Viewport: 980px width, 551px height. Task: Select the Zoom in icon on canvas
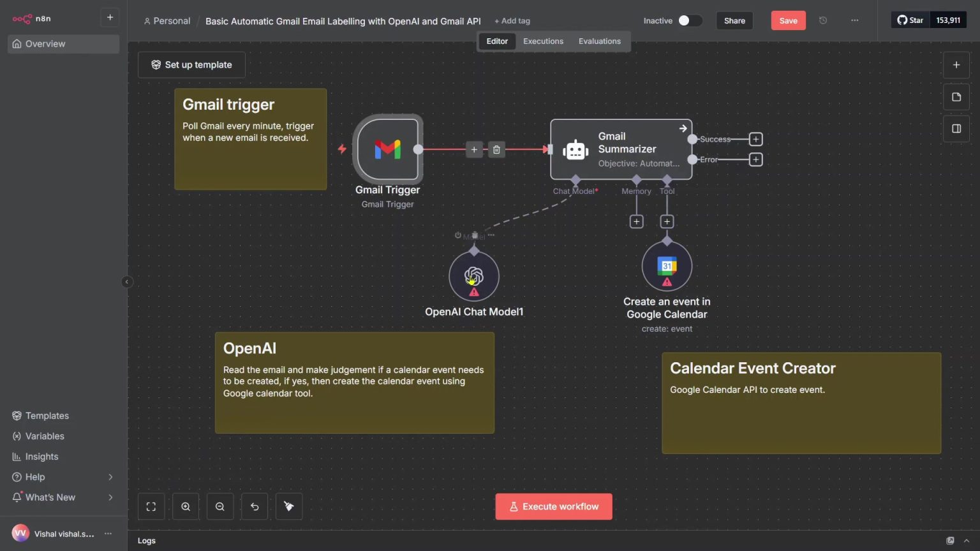point(185,506)
